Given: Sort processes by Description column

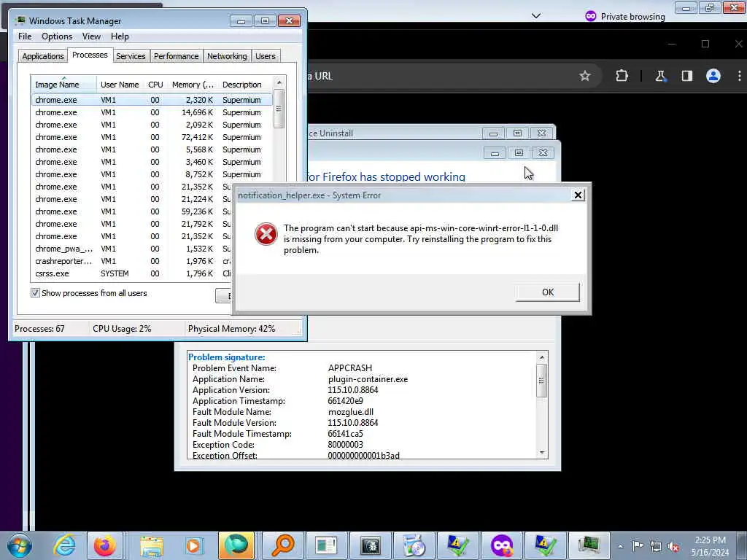Looking at the screenshot, I should pos(245,85).
